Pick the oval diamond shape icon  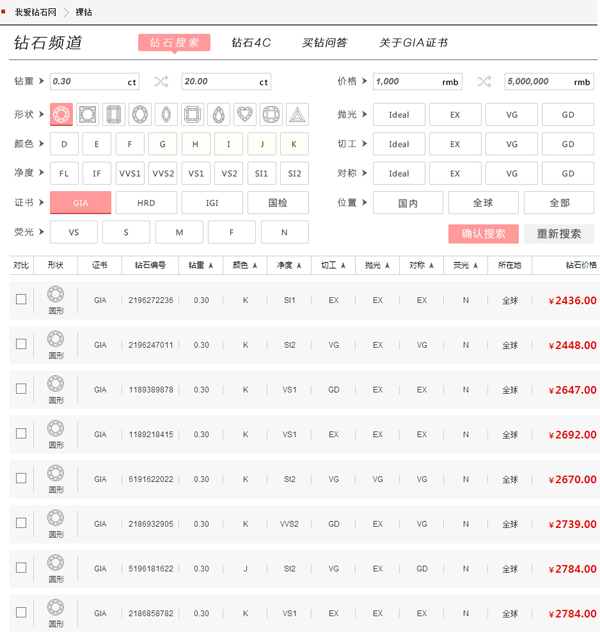(x=140, y=114)
